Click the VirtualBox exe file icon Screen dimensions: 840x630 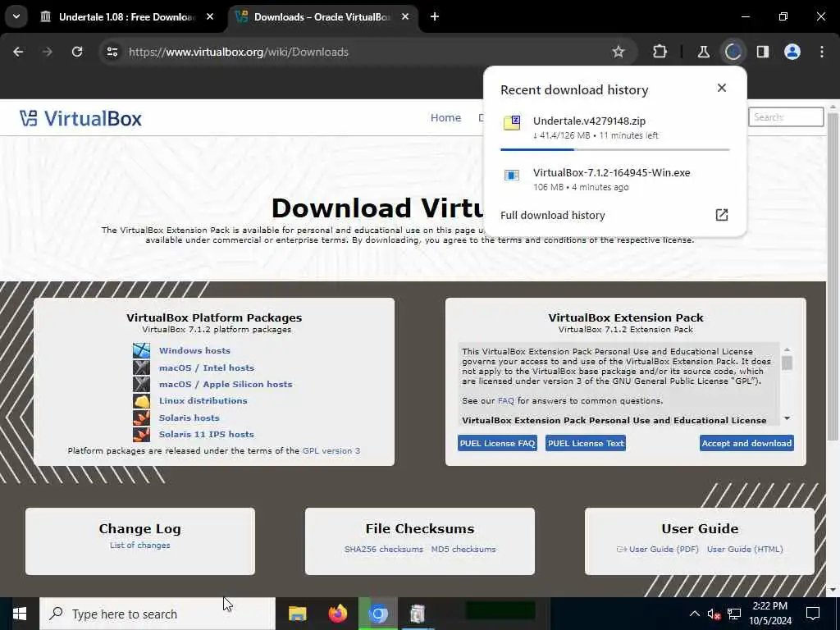tap(512, 176)
